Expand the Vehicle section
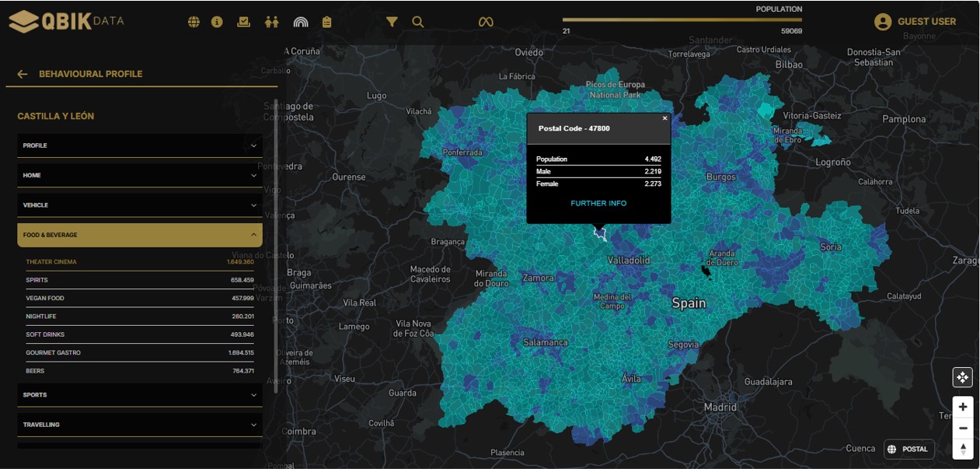This screenshot has width=980, height=469. click(x=140, y=205)
